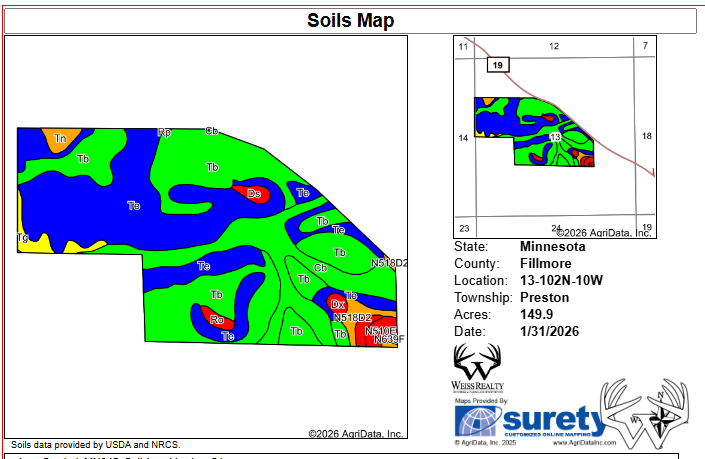Select the red Dx soil polygon label
Screen dimensions: 705x459
click(x=337, y=305)
